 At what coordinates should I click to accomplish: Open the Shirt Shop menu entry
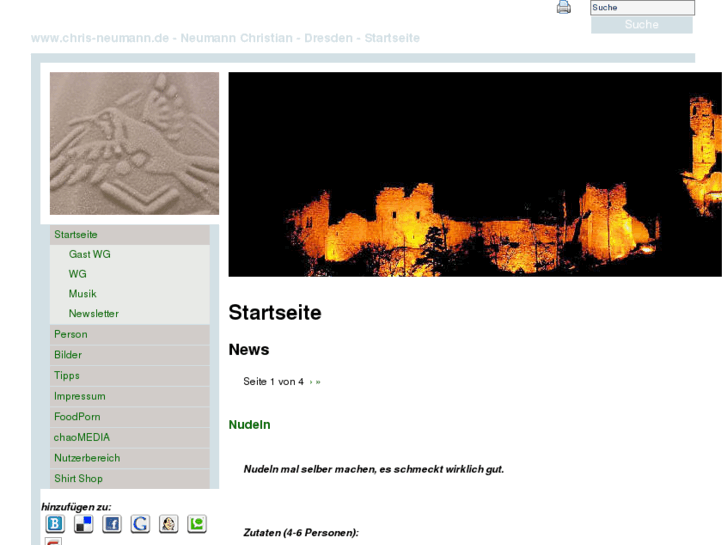click(x=130, y=479)
